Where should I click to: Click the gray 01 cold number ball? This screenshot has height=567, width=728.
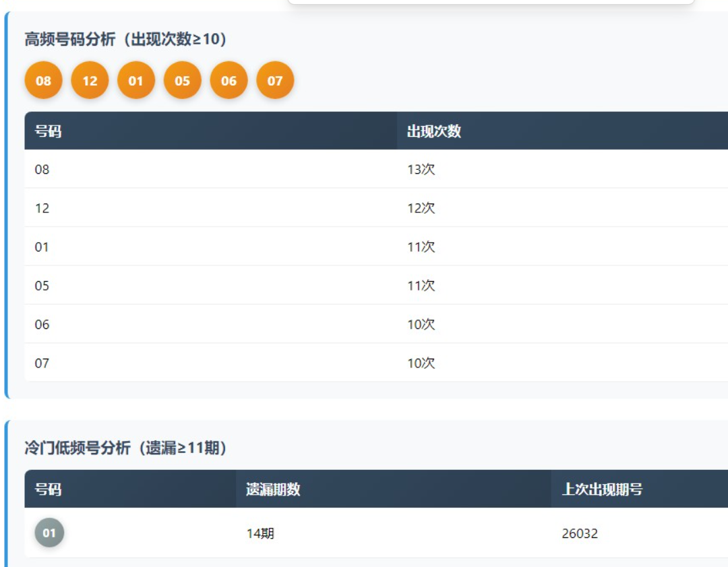click(49, 533)
